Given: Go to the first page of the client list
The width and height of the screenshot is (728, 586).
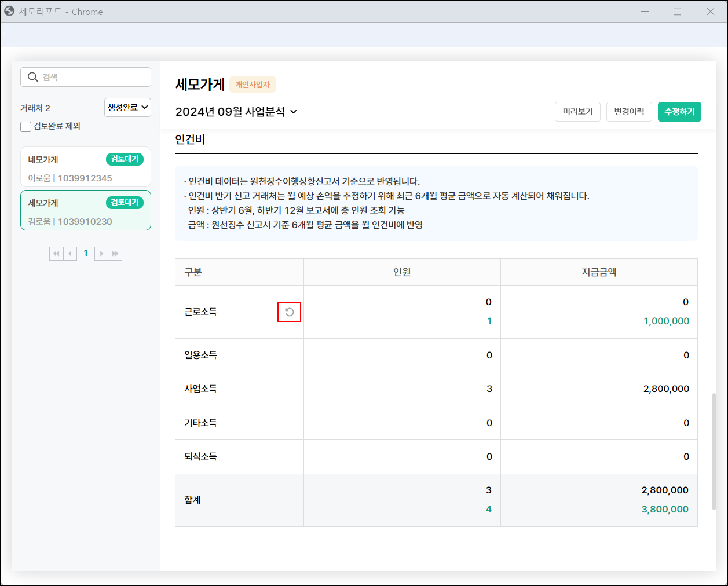Looking at the screenshot, I should pyautogui.click(x=56, y=254).
